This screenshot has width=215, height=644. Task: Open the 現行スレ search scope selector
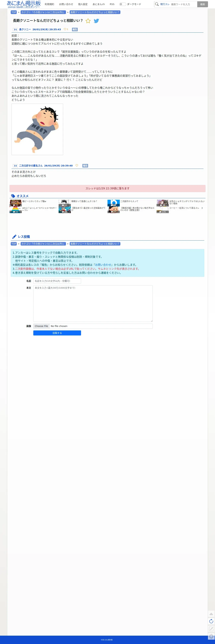165,4
